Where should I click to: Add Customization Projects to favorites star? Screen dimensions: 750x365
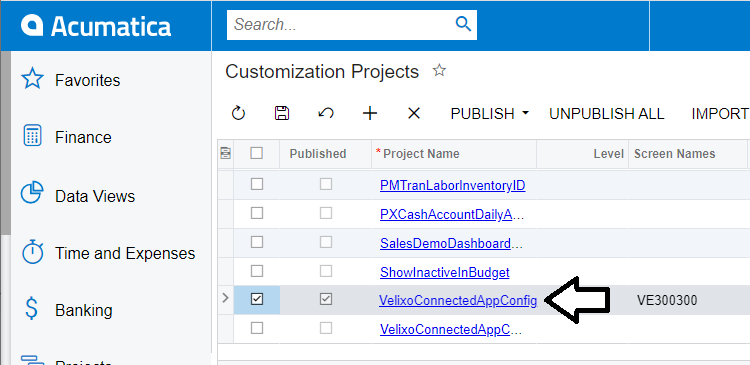(439, 71)
